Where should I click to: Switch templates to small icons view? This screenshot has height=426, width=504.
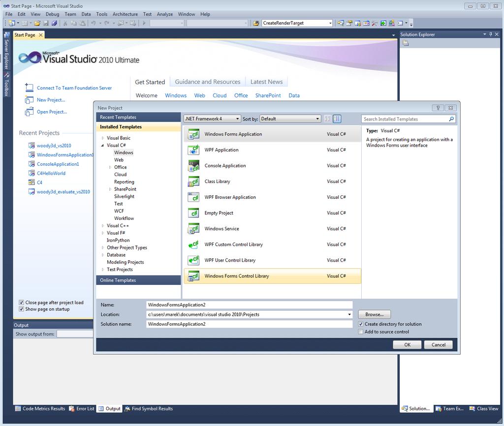[x=327, y=119]
